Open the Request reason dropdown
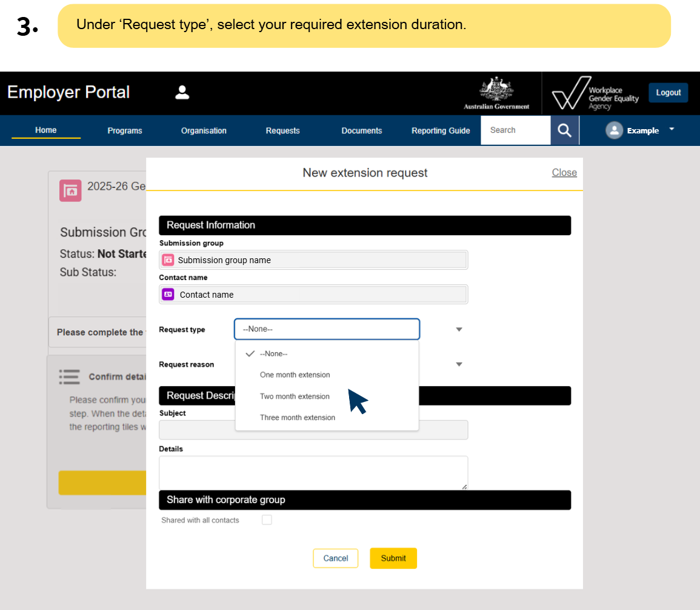This screenshot has height=610, width=700. [x=459, y=364]
